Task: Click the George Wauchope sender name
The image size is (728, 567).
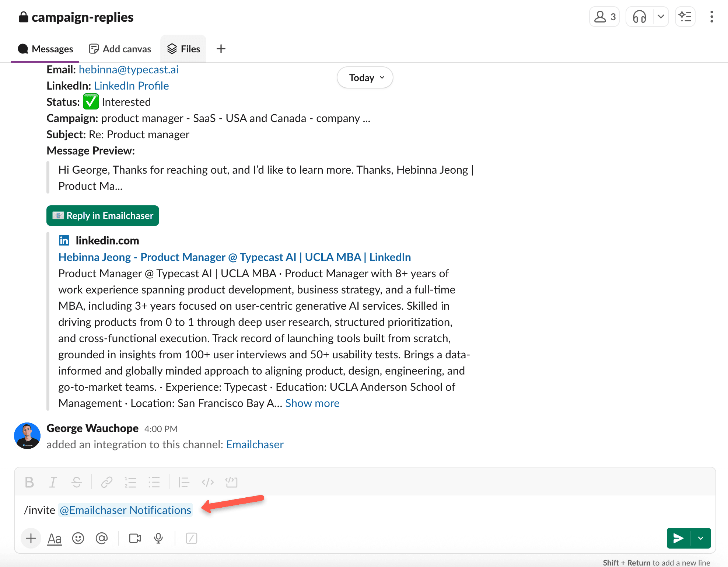Action: [x=92, y=428]
